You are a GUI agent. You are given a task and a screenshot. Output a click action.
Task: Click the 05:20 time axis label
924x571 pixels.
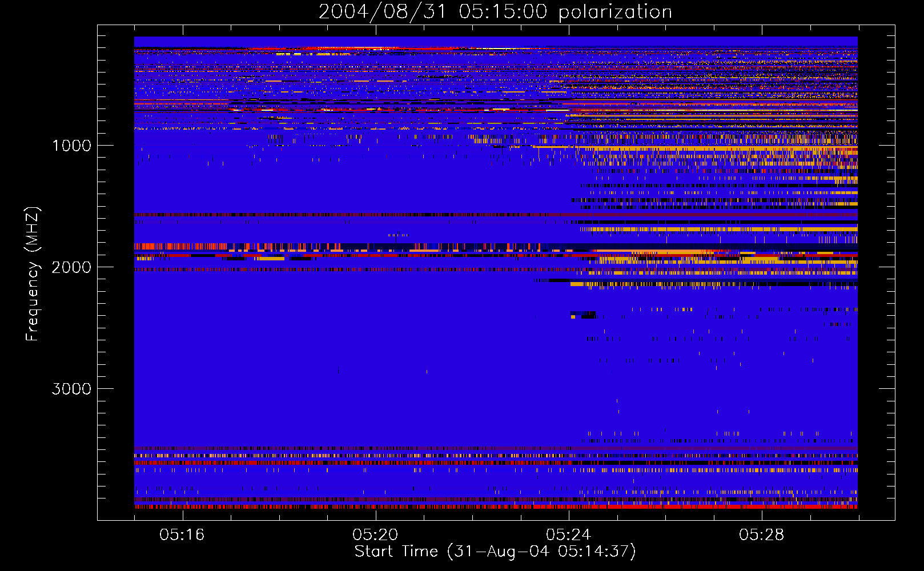(375, 535)
